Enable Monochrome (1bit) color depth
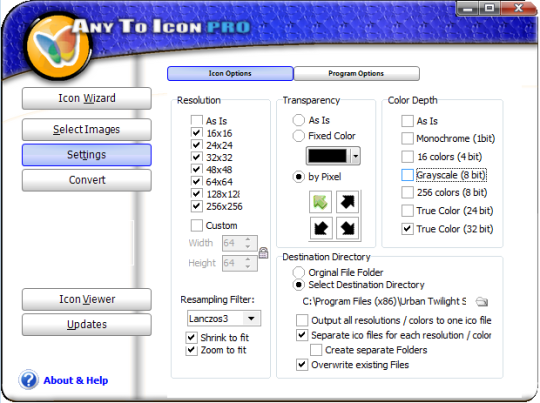This screenshot has height=403, width=540. [407, 138]
